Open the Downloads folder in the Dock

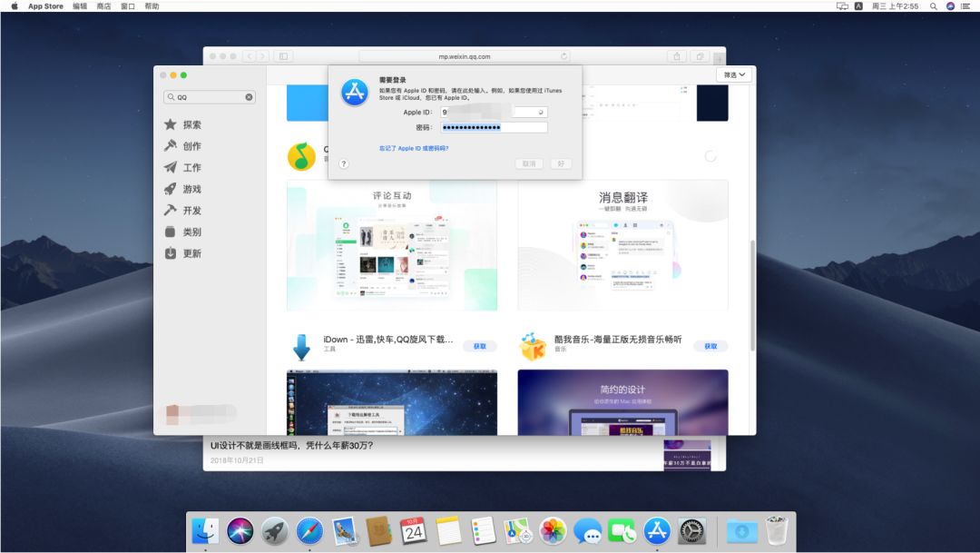tap(742, 531)
